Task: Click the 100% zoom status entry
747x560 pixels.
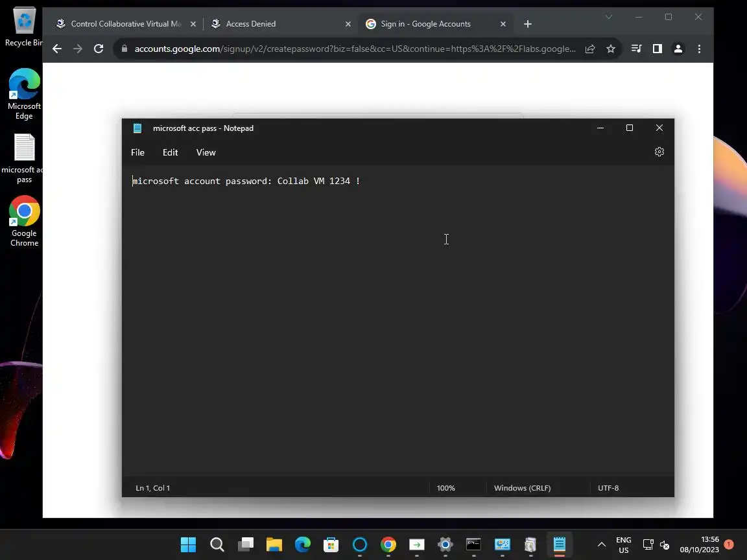Action: click(x=445, y=488)
